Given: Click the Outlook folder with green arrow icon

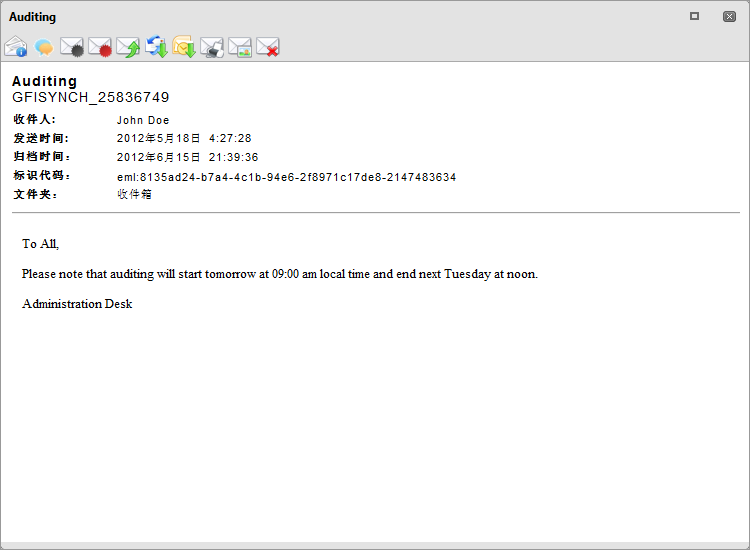Looking at the screenshot, I should pos(184,47).
